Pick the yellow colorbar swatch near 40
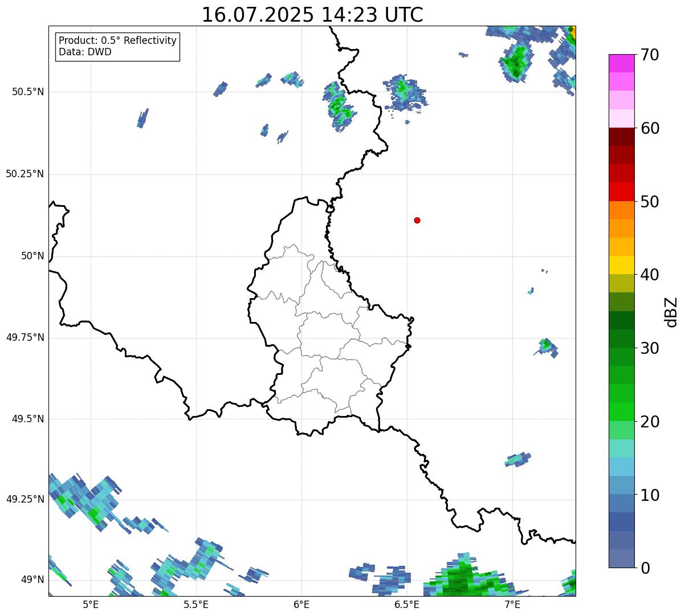Image resolution: width=685 pixels, height=616 pixels. [x=621, y=266]
